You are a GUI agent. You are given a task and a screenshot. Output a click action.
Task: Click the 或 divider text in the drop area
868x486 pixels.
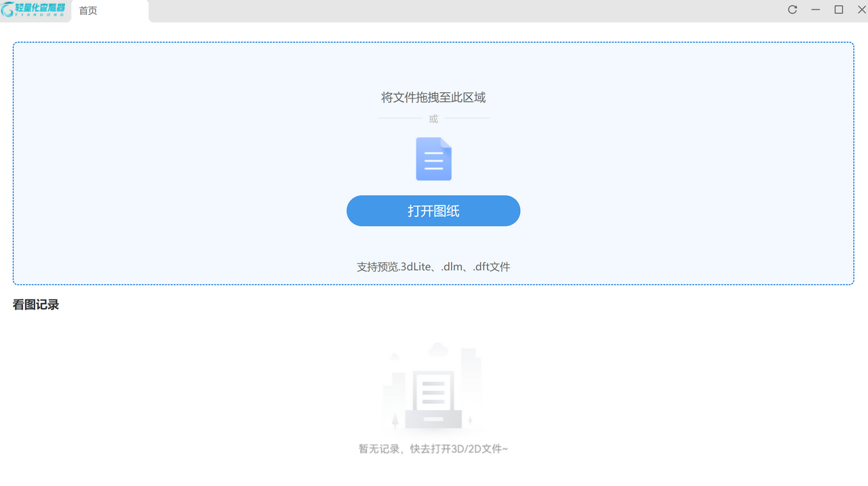[433, 118]
